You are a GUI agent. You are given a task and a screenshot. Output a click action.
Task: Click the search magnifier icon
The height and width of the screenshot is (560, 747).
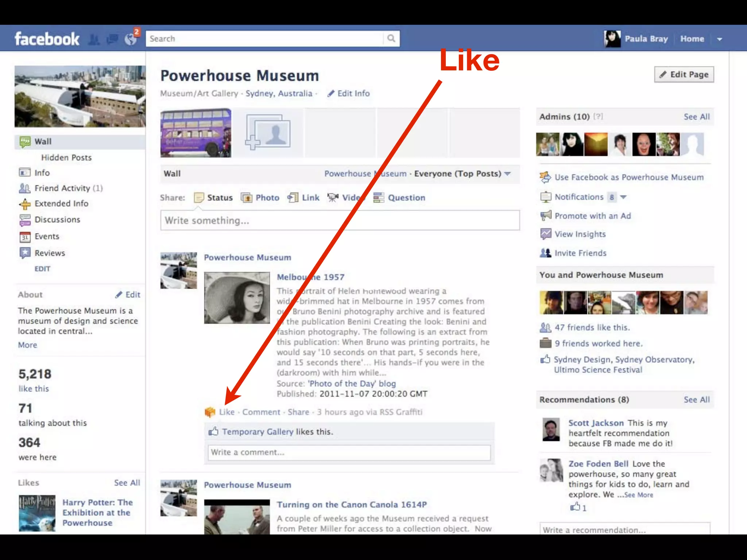click(x=391, y=38)
